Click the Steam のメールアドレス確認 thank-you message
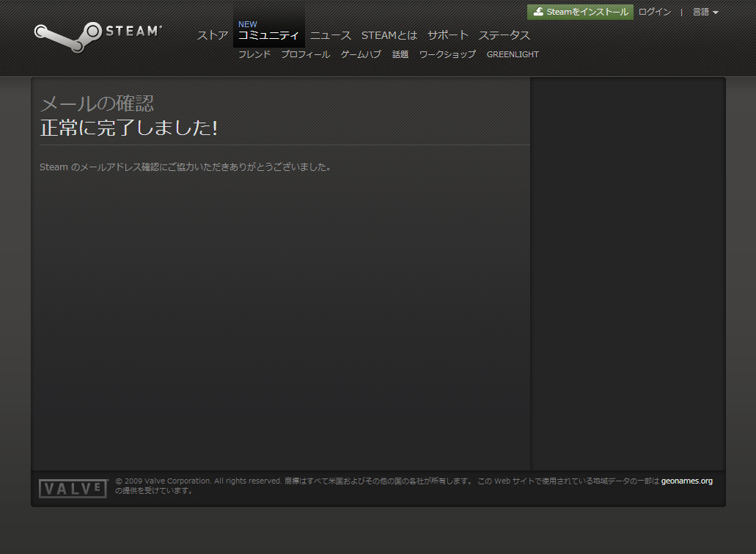 click(185, 167)
